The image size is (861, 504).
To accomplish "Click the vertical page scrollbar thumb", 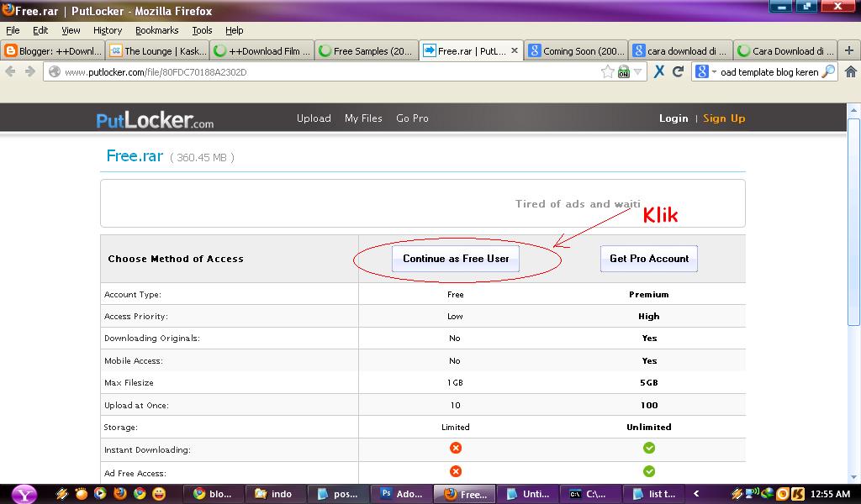I will [853, 222].
